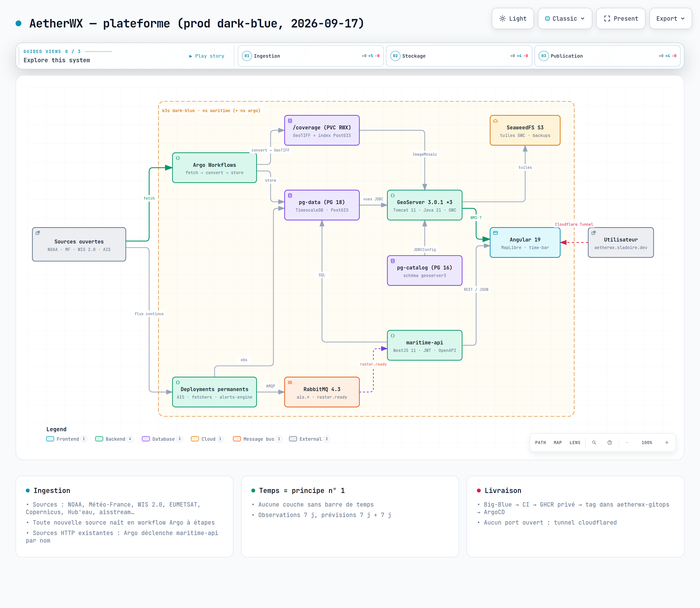The image size is (700, 608).
Task: Click external-link icon on Sources ouvertes node
Action: coord(38,233)
